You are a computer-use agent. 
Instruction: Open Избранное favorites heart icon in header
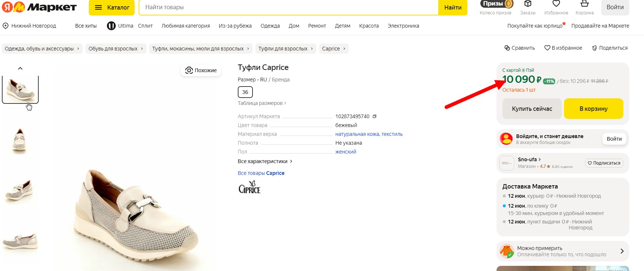coord(556,4)
